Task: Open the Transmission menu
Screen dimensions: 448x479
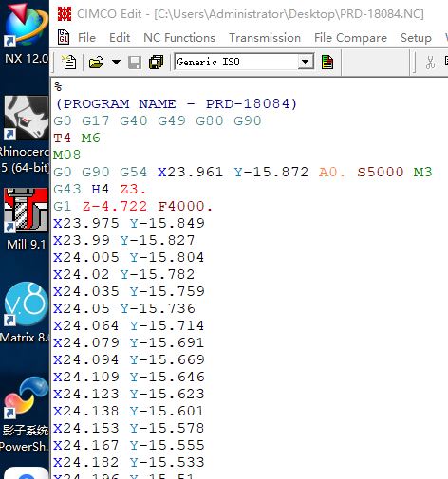Action: [x=265, y=38]
